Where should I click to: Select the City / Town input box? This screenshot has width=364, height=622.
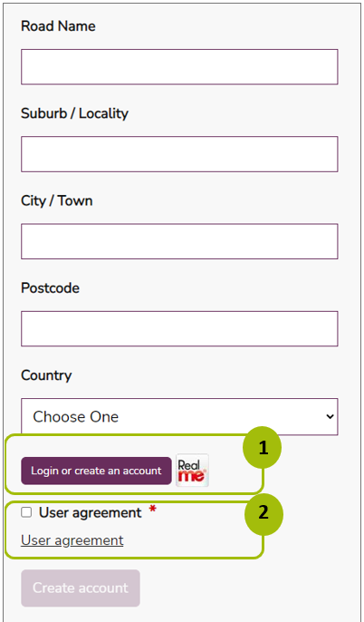point(179,241)
